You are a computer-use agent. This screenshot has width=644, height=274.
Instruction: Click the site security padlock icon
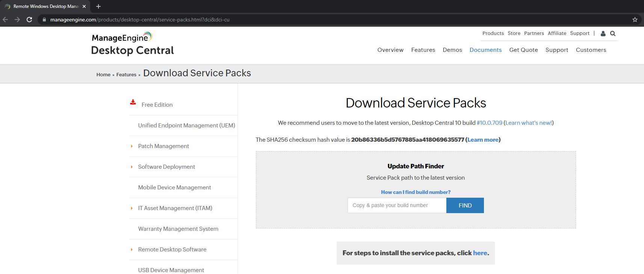tap(44, 20)
